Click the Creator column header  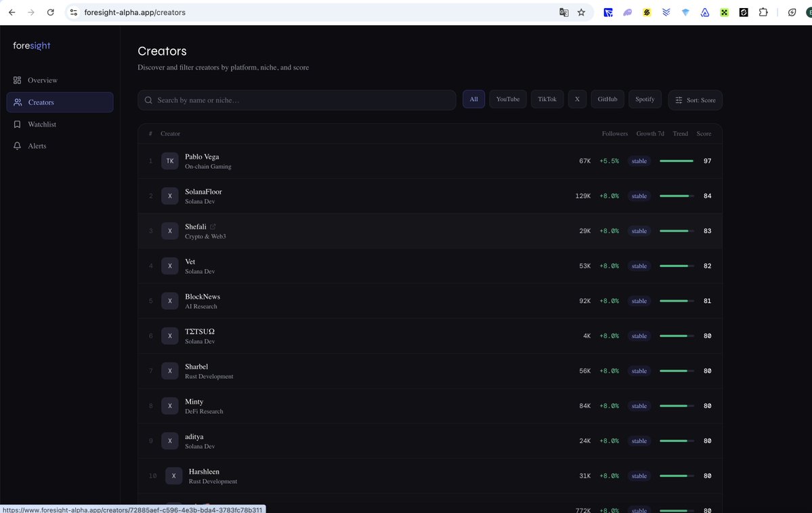(171, 134)
